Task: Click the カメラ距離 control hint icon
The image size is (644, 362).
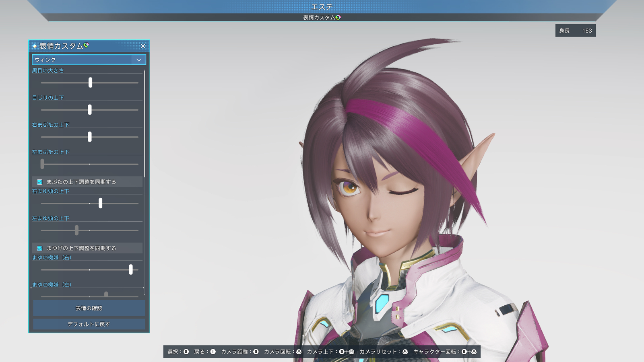Action: pos(256,352)
